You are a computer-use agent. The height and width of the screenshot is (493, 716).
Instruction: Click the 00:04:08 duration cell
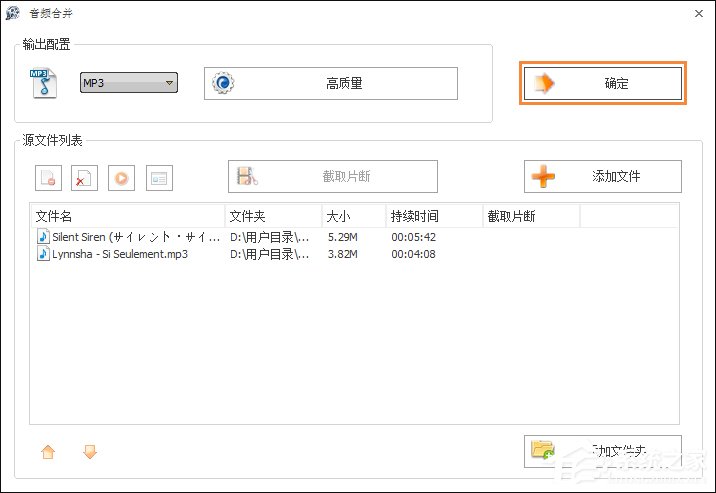414,254
